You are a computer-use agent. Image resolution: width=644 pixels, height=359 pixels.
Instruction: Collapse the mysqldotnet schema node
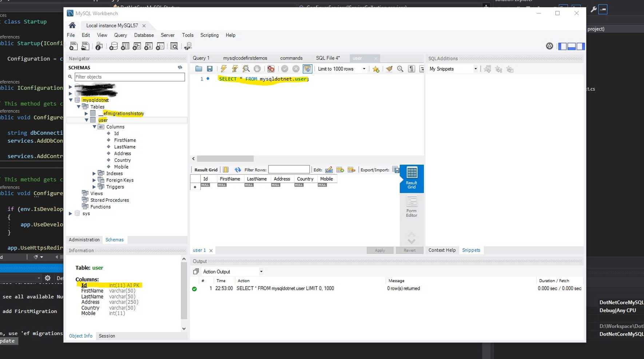point(71,100)
